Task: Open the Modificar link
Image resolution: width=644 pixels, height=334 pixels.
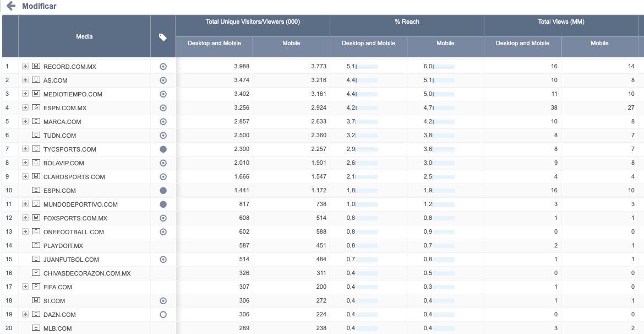Action: tap(40, 6)
